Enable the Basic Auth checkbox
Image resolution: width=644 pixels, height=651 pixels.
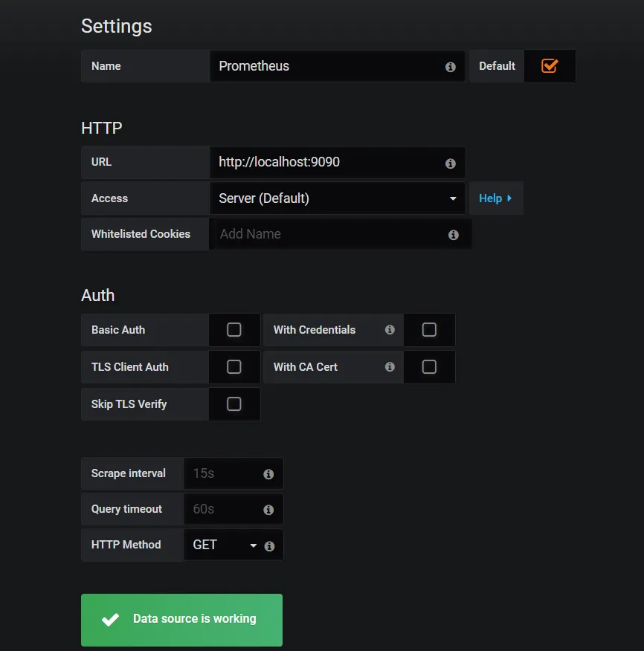coord(234,330)
